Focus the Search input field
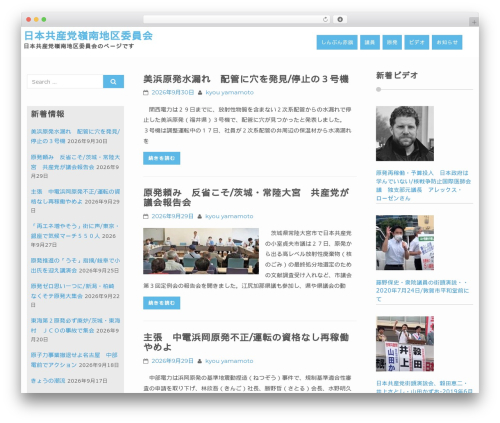Viewport: 500px width, 423px height. (65, 82)
